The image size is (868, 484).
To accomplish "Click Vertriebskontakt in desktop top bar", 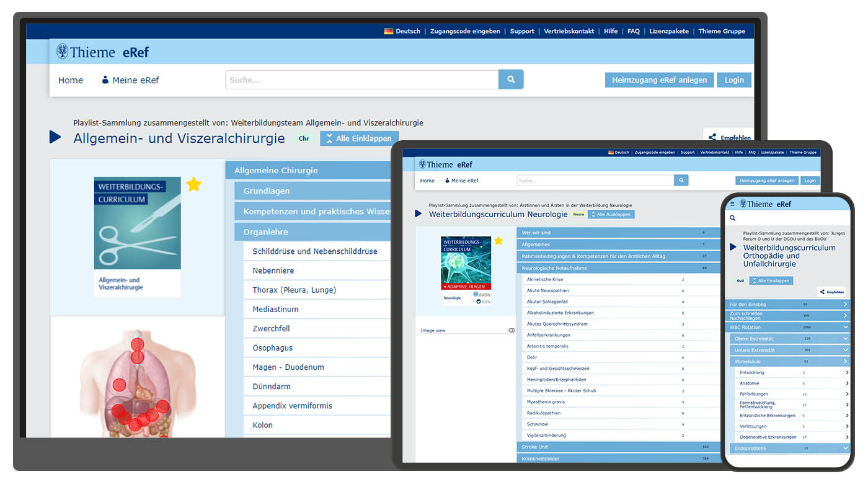I will pos(569,31).
